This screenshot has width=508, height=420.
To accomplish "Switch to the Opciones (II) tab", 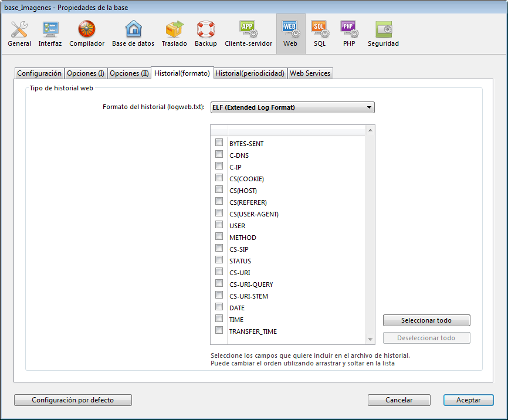I will click(129, 73).
